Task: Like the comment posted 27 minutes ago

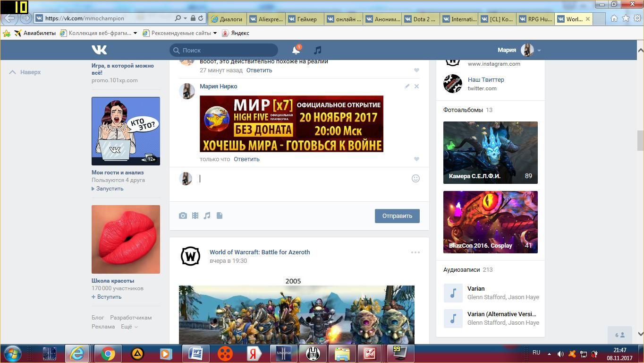Action: click(416, 70)
